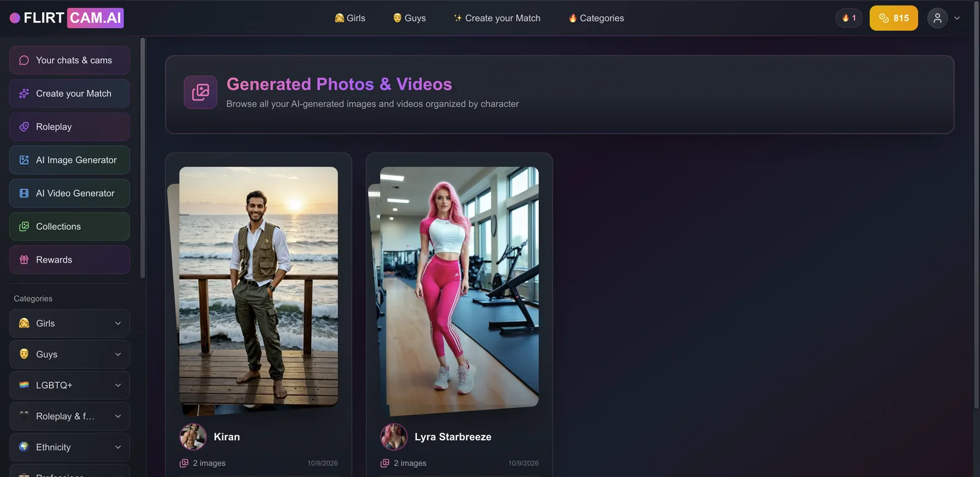This screenshot has height=477, width=980.
Task: Click the Kiran character name
Action: pos(227,437)
